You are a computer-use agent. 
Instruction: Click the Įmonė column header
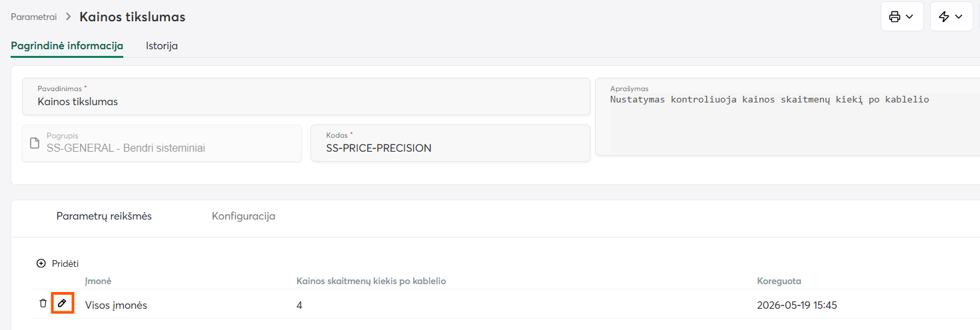point(98,281)
